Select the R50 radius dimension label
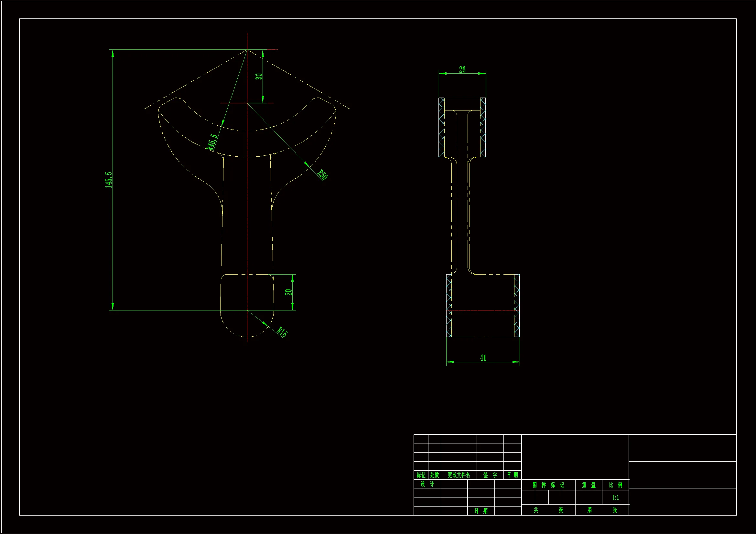The height and width of the screenshot is (534, 756). [x=322, y=174]
